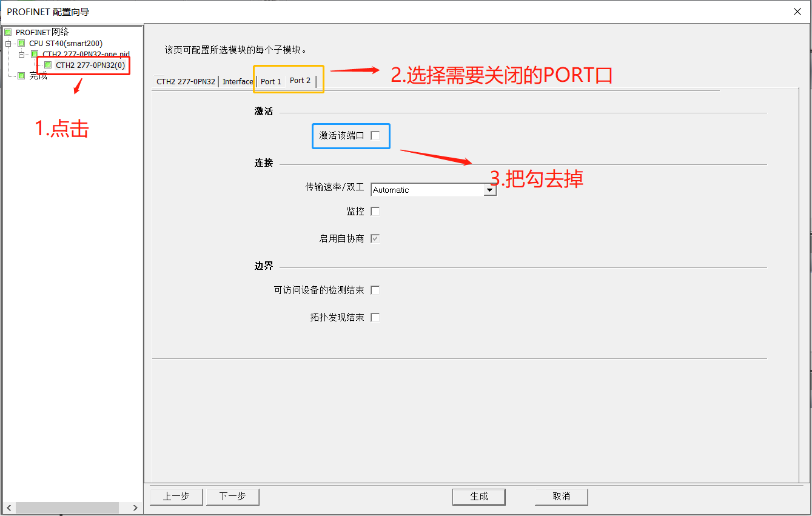The image size is (812, 516).
Task: Select PROFINET网络 root node in tree
Action: coord(42,32)
